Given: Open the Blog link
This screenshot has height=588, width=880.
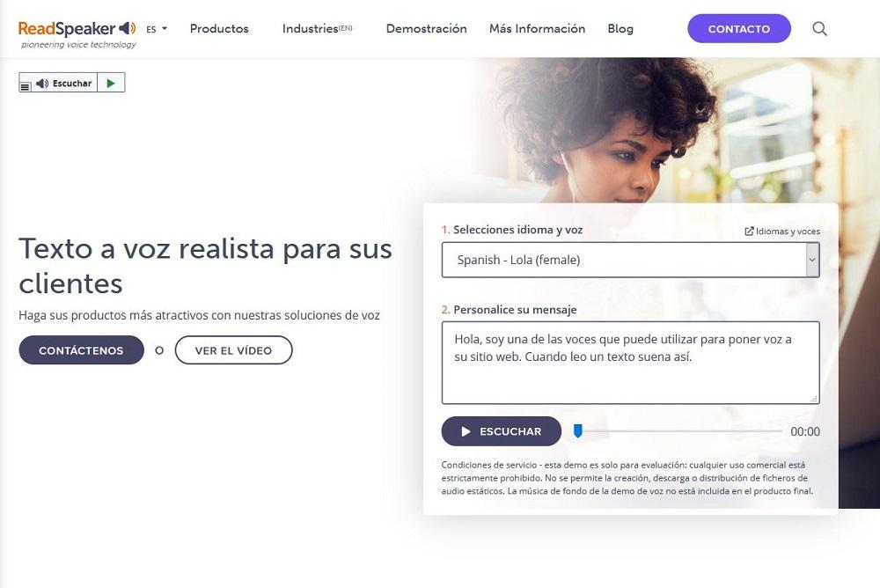Looking at the screenshot, I should pyautogui.click(x=620, y=29).
